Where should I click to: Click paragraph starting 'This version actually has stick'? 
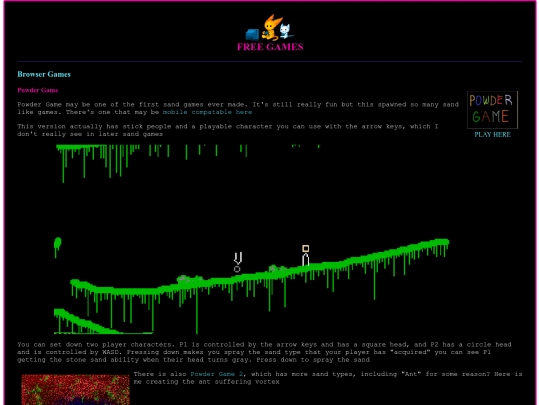click(x=228, y=130)
